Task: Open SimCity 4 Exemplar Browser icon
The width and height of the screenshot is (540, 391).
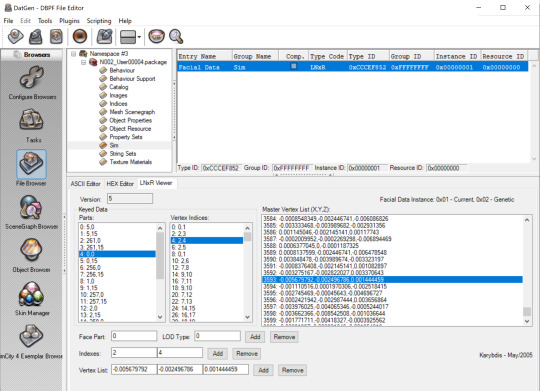Action: pos(31,336)
